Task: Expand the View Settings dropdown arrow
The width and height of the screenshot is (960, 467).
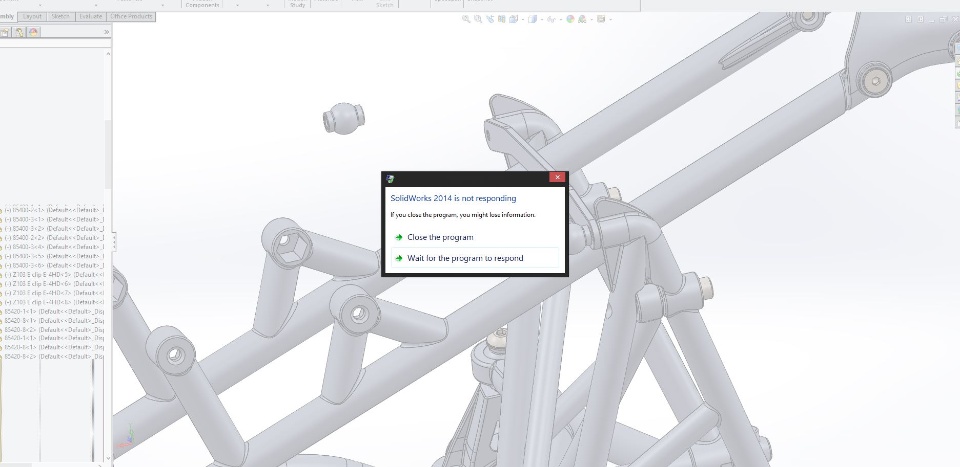Action: point(610,20)
